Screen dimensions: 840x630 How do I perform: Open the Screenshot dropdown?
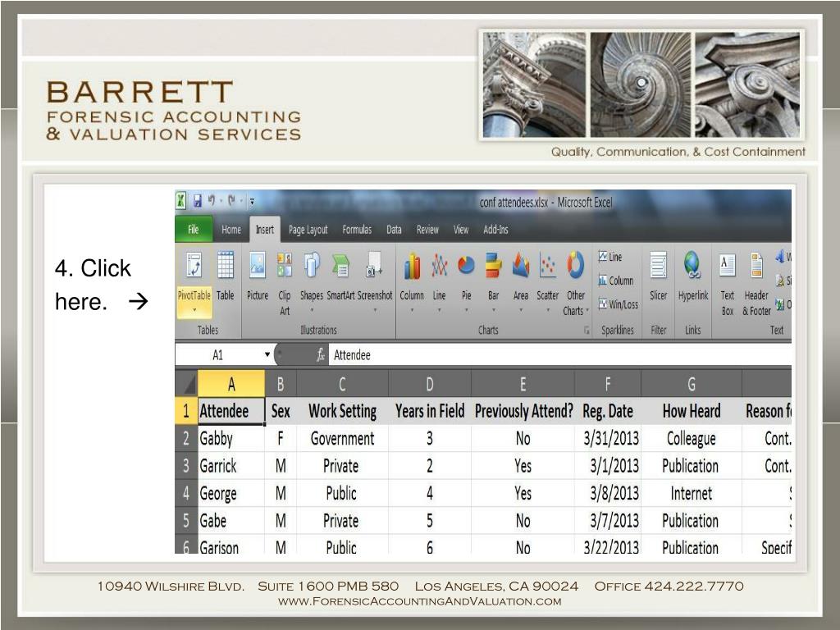tap(375, 310)
